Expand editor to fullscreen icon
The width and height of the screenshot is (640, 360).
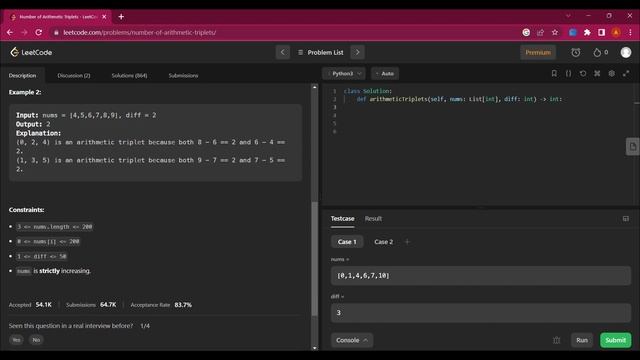click(626, 73)
